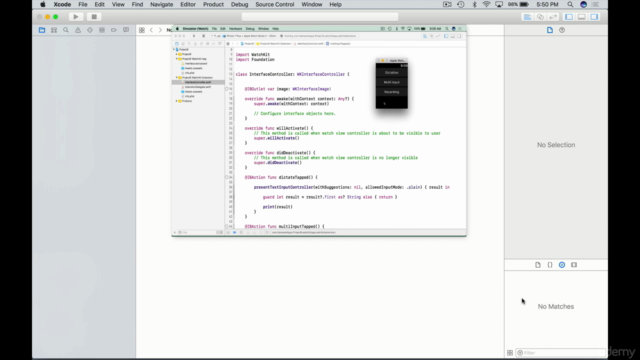This screenshot has height=360, width=640.
Task: Open the Find menu
Action: pos(138,4)
